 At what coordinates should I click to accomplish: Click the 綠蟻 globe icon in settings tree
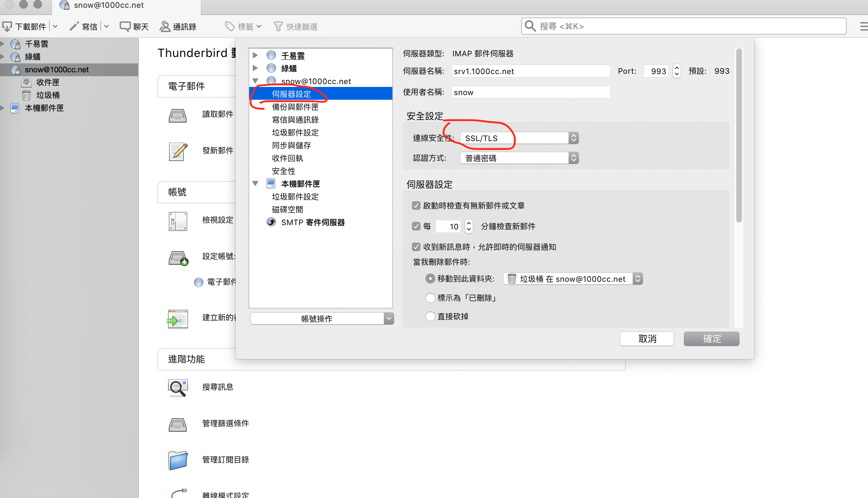[271, 68]
